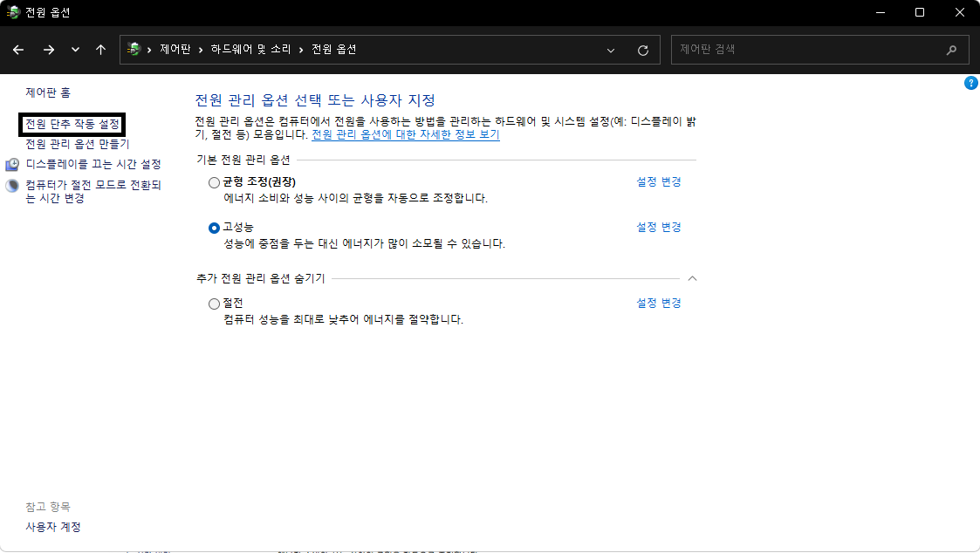This screenshot has width=980, height=553.
Task: Navigate back using the back arrow
Action: coord(17,50)
